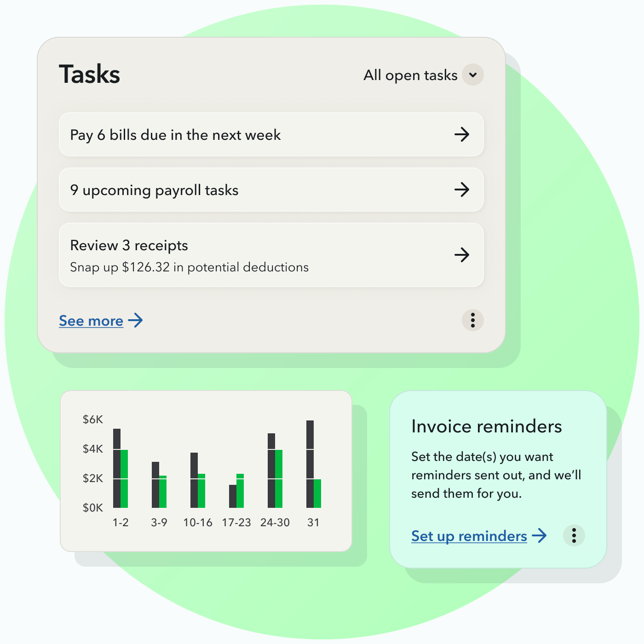Open the arrow on upcoming payroll tasks row
The width and height of the screenshot is (644, 644).
click(x=462, y=190)
